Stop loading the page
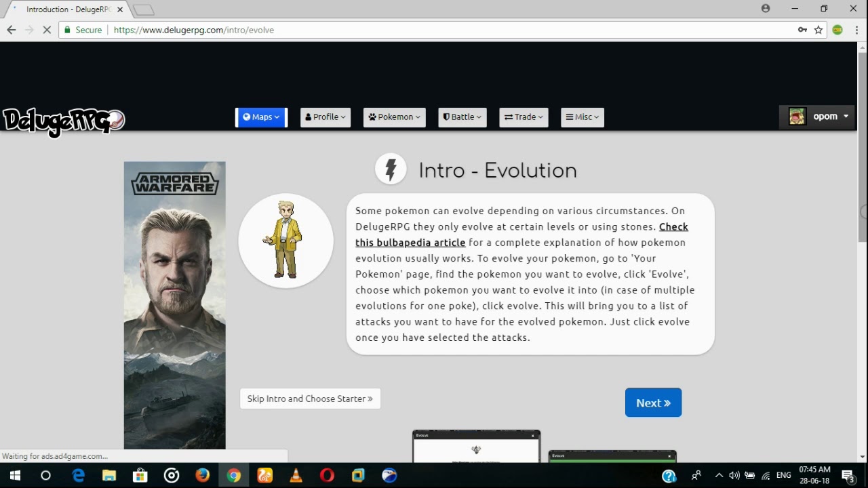 (x=47, y=30)
